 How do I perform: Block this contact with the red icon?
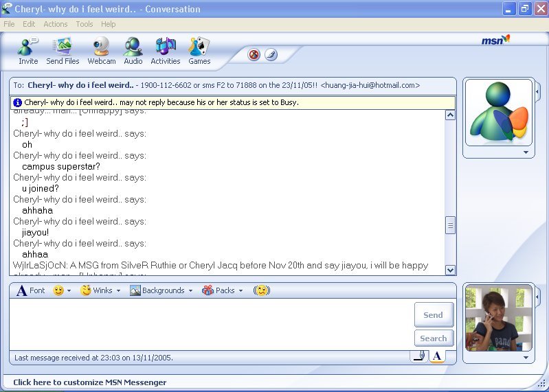(x=254, y=54)
